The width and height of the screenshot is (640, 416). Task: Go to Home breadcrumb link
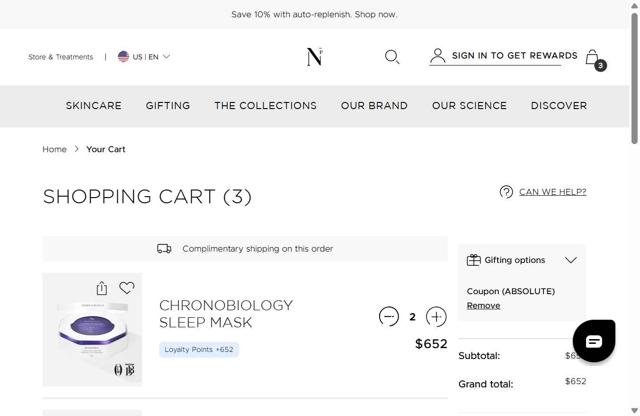(x=54, y=149)
